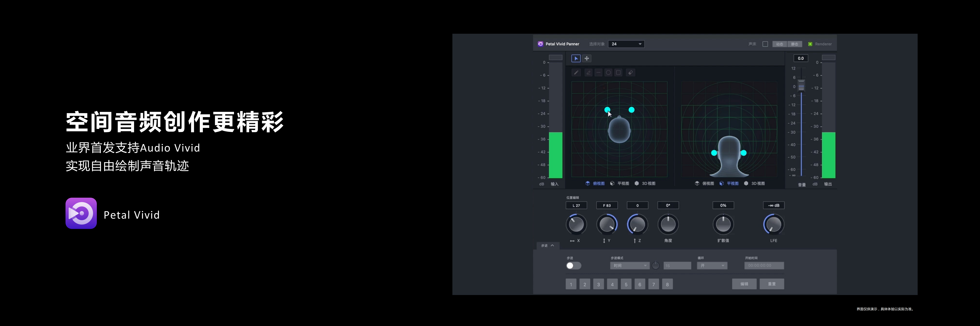The image size is (980, 326).
Task: Choose the circle shape tool
Action: tap(608, 73)
